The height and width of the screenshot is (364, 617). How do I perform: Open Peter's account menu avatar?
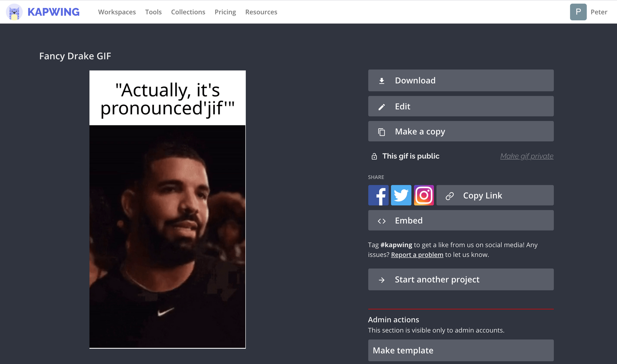[x=578, y=12]
